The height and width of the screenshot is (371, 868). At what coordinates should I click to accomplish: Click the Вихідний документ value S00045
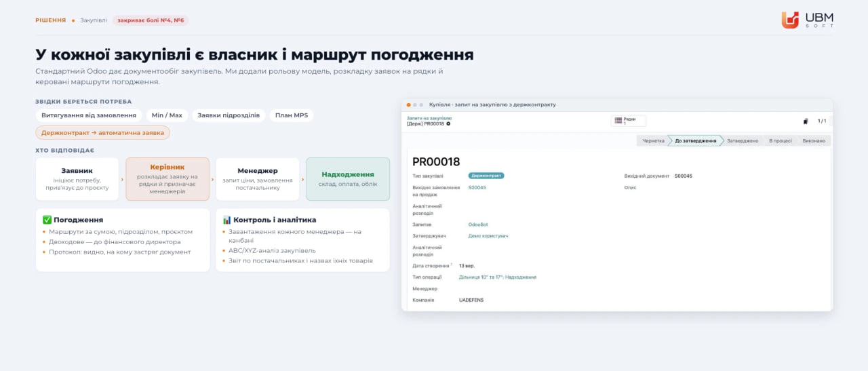point(684,176)
